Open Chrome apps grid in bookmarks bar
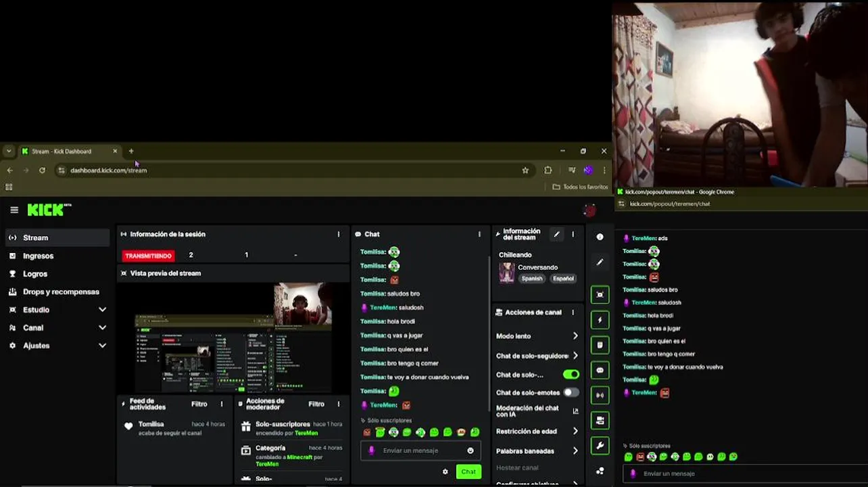Viewport: 868px width, 487px height. tap(9, 187)
